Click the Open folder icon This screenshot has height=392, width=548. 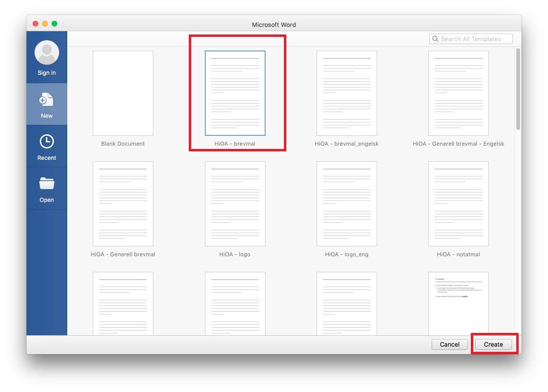[46, 183]
